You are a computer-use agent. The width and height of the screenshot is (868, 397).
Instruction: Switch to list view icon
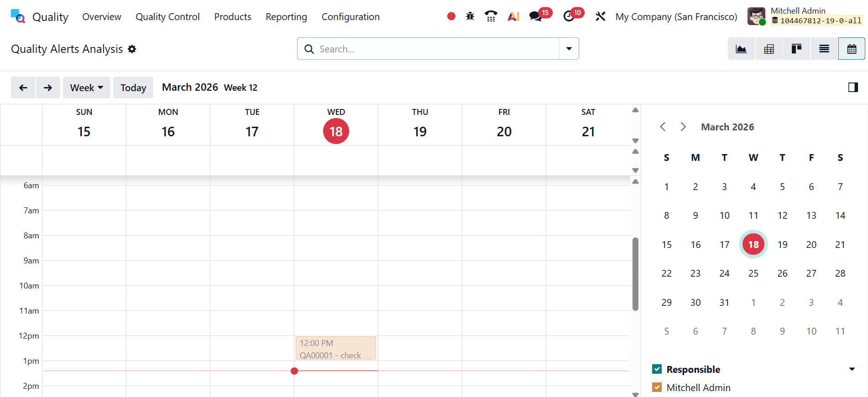[824, 49]
